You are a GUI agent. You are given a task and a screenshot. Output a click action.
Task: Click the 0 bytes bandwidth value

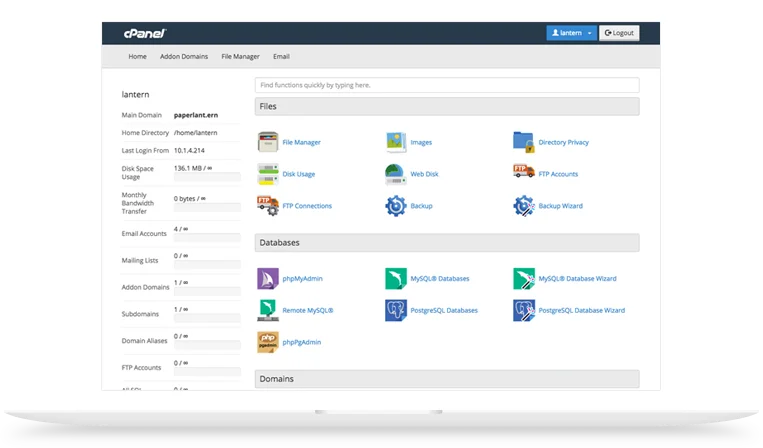[x=190, y=199]
